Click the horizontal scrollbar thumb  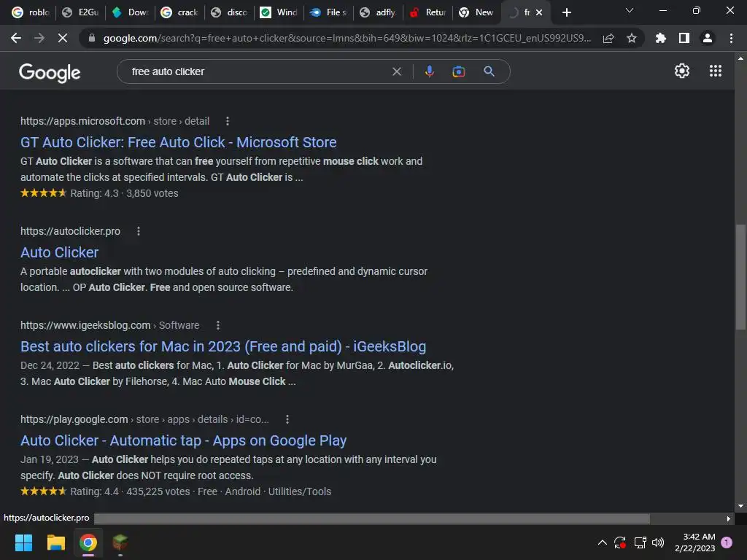[371, 518]
